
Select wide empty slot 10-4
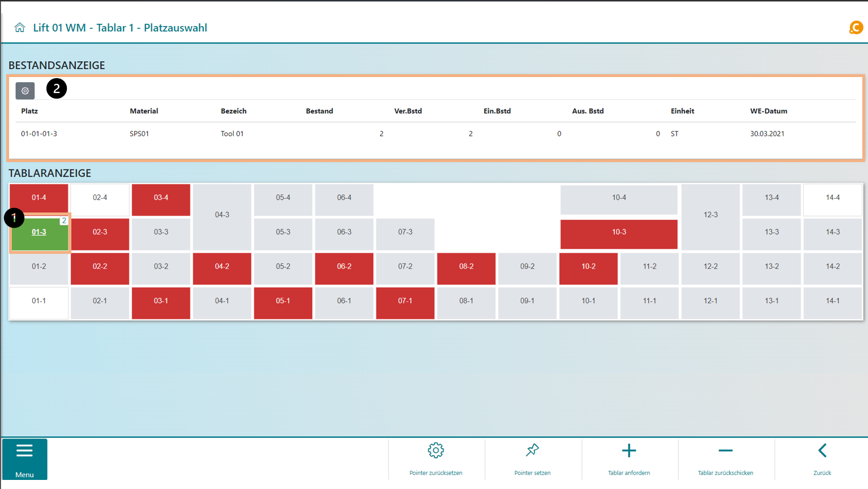coord(619,198)
